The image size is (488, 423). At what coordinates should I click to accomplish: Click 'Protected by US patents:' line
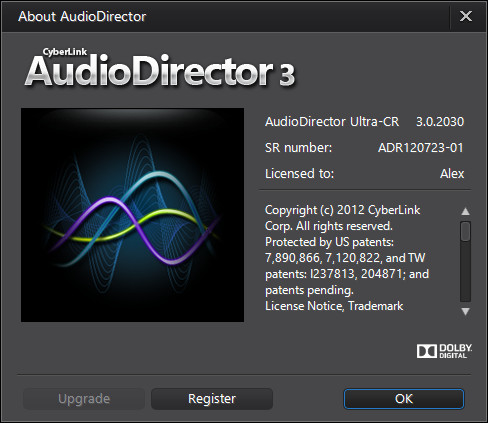329,242
